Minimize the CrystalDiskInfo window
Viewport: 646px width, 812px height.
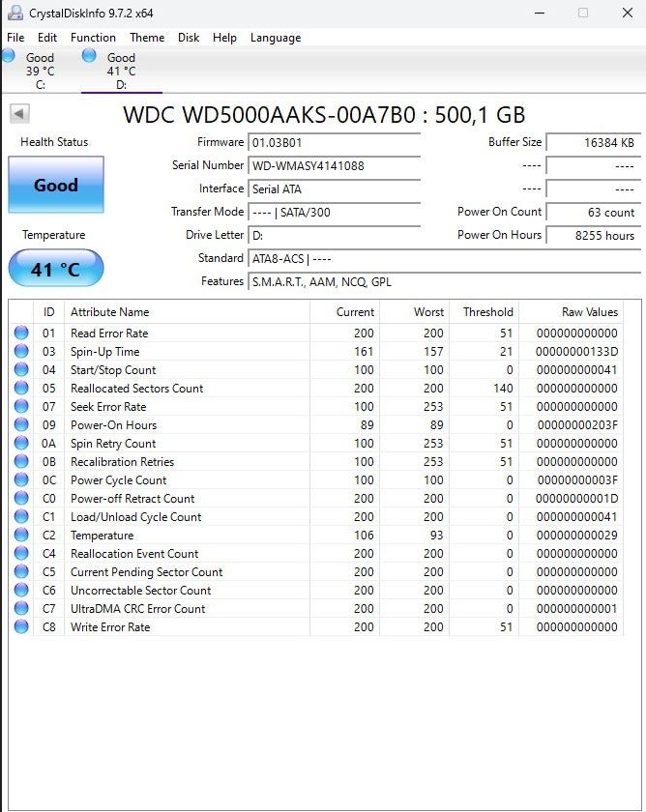[x=540, y=13]
